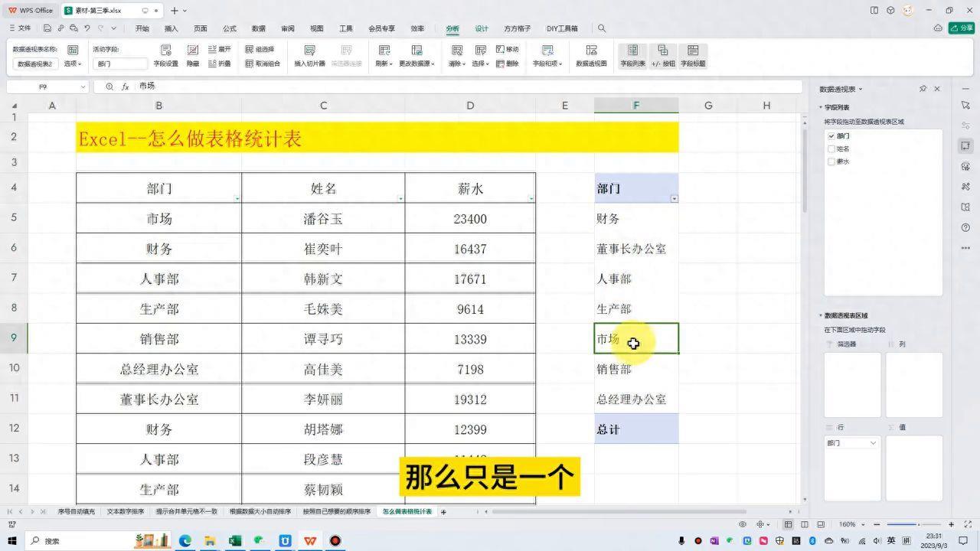Open 清除 clear dropdown
Image resolution: width=980 pixels, height=551 pixels.
click(x=456, y=64)
